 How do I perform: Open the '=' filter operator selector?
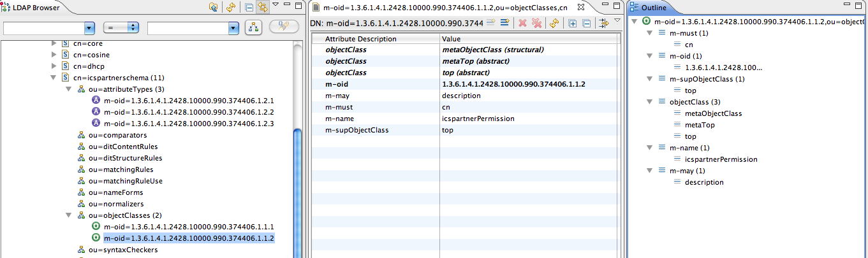(x=121, y=28)
